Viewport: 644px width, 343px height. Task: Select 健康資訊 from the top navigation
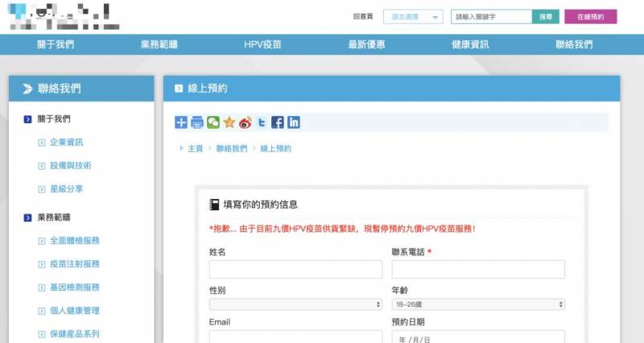tap(470, 45)
